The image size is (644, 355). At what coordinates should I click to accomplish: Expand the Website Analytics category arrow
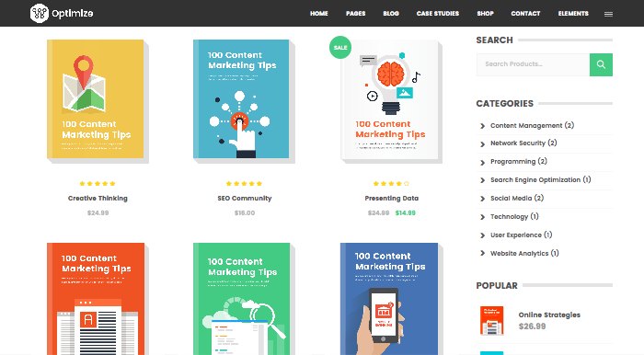[x=483, y=253]
